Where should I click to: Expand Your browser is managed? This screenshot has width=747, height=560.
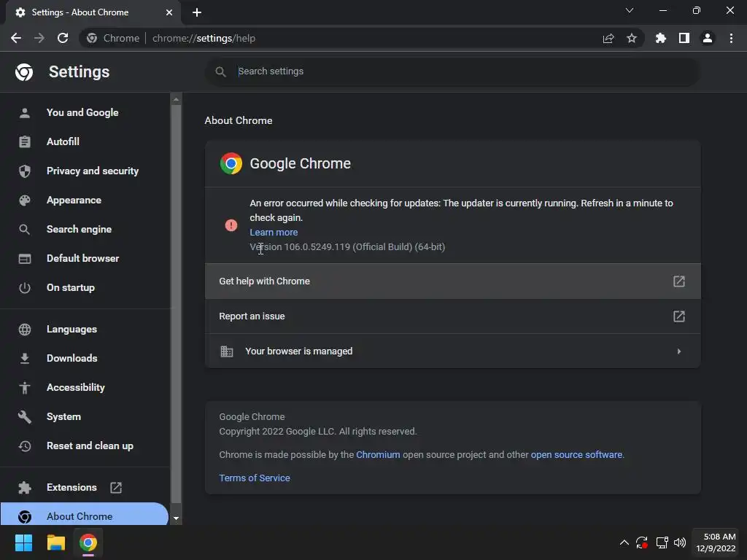click(452, 351)
